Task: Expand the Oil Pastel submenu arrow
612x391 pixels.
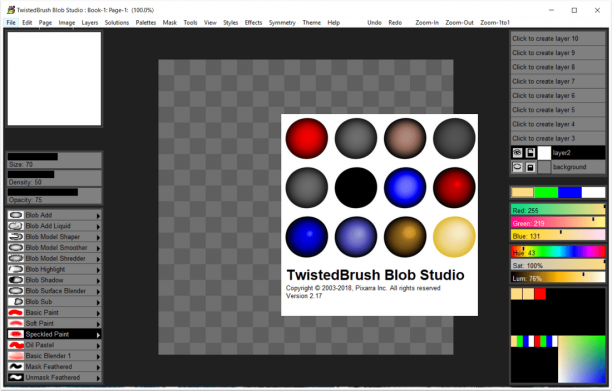Action: tap(98, 345)
